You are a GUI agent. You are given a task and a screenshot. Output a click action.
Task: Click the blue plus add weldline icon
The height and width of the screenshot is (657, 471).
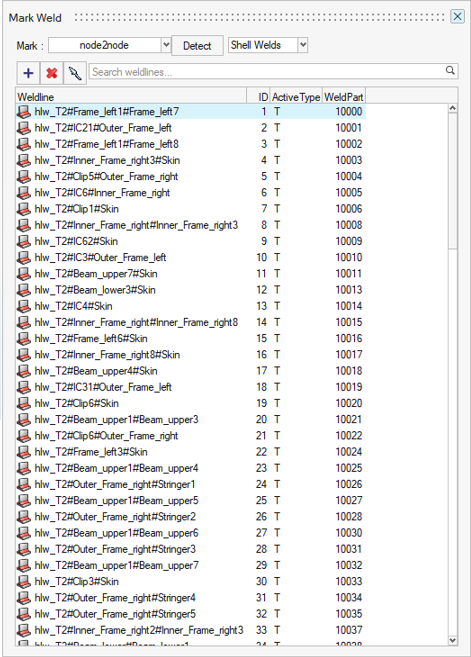(x=28, y=73)
